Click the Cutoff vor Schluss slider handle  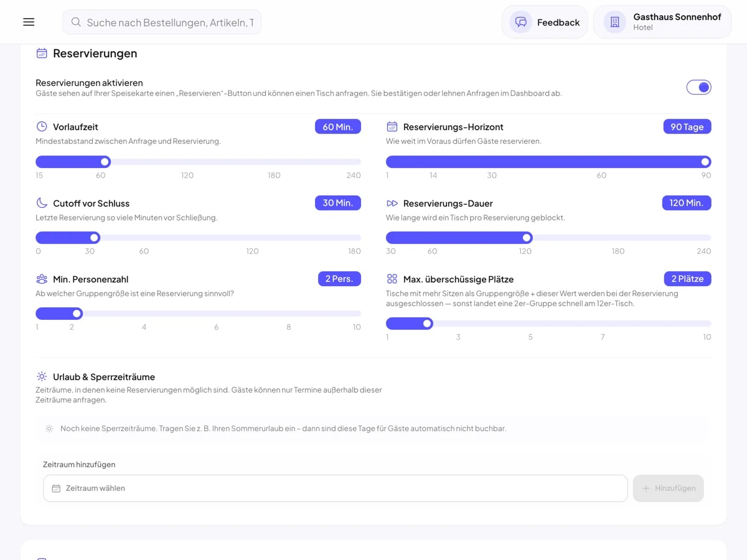(x=95, y=238)
